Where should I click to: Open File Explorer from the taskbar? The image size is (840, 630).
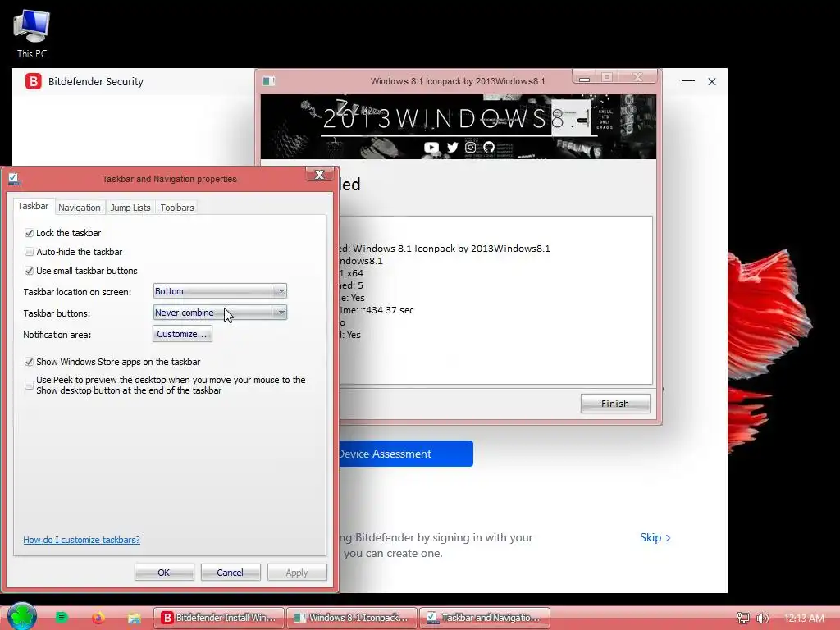(134, 619)
